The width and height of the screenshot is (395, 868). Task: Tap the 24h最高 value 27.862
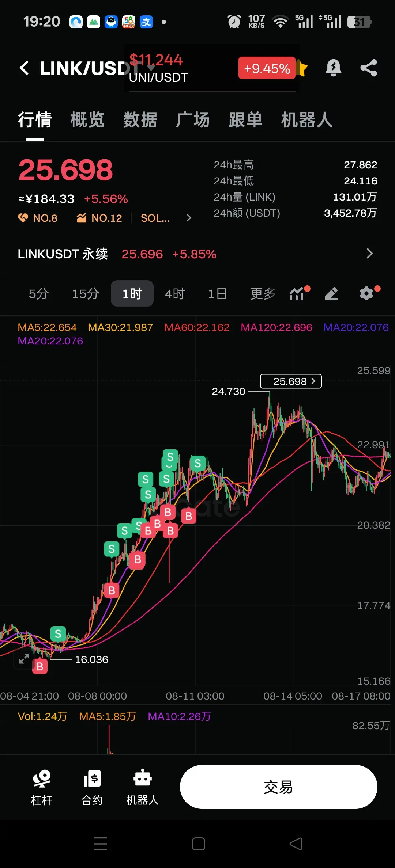tap(360, 165)
